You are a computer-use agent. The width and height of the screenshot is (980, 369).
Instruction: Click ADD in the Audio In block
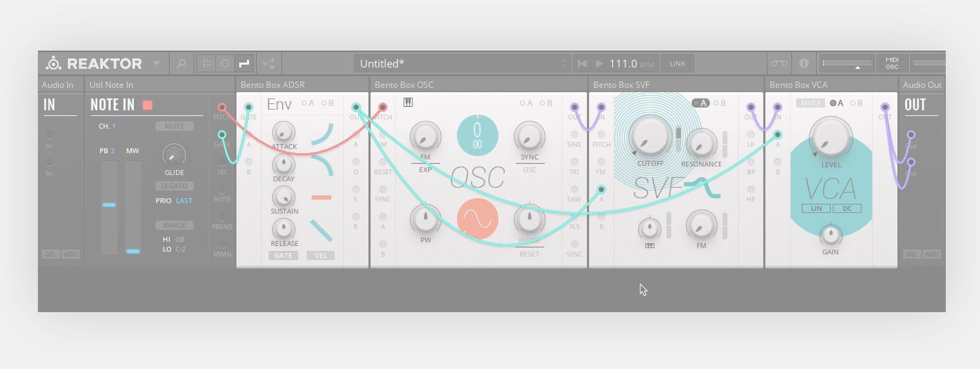click(70, 254)
